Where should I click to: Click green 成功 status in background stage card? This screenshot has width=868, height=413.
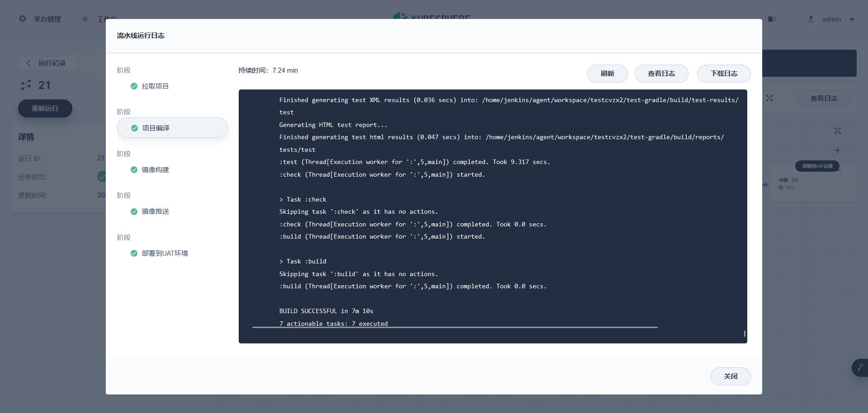787,188
